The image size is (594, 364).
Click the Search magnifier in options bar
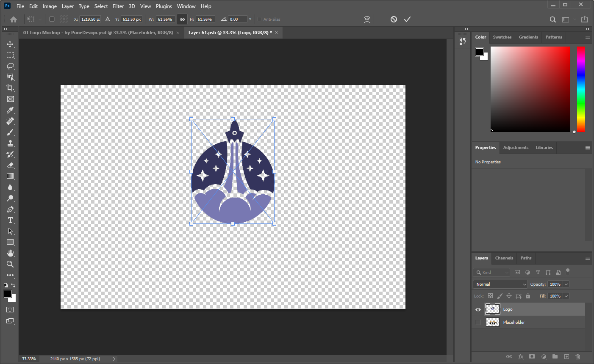click(x=553, y=19)
